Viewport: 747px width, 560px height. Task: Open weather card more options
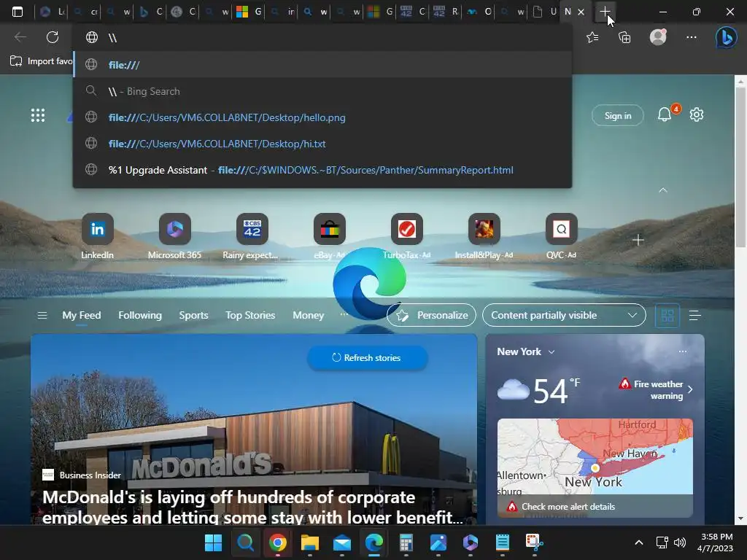click(x=682, y=351)
